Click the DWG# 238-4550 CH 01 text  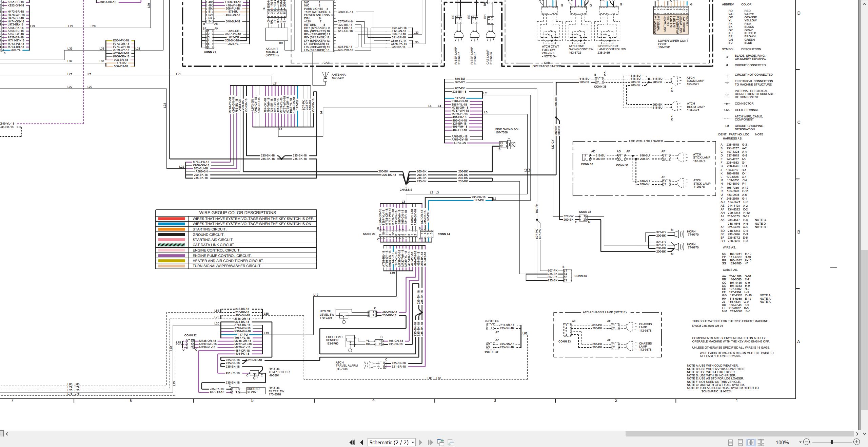click(x=708, y=326)
